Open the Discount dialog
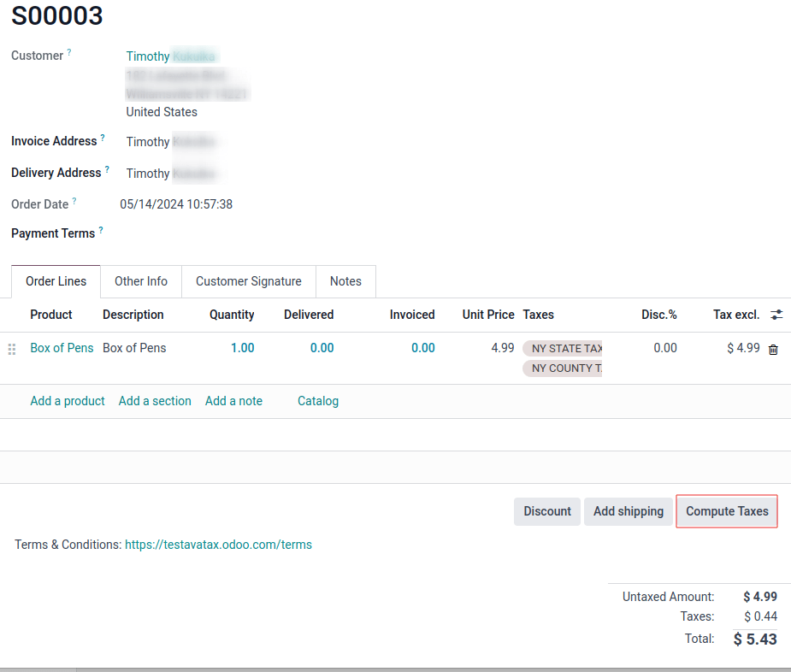The image size is (791, 672). pos(546,510)
